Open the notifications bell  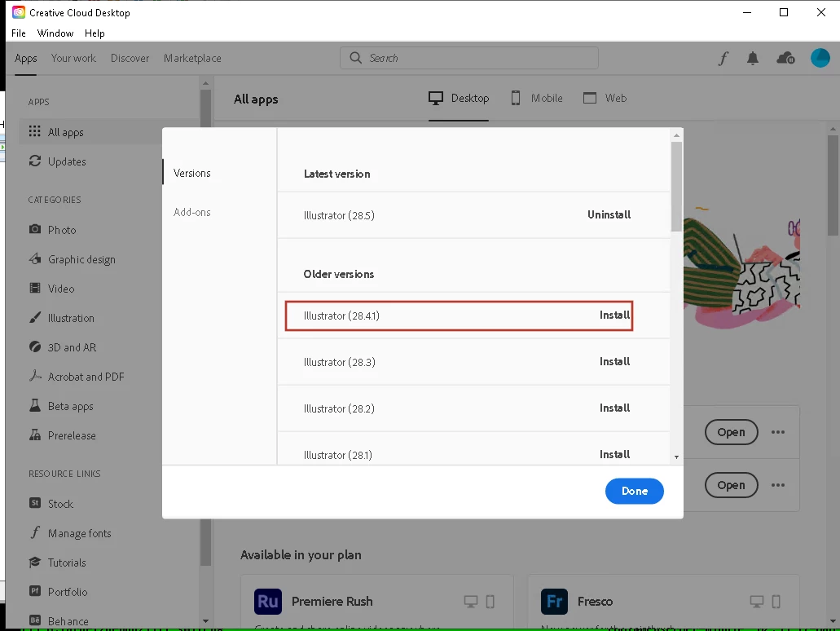(x=753, y=58)
